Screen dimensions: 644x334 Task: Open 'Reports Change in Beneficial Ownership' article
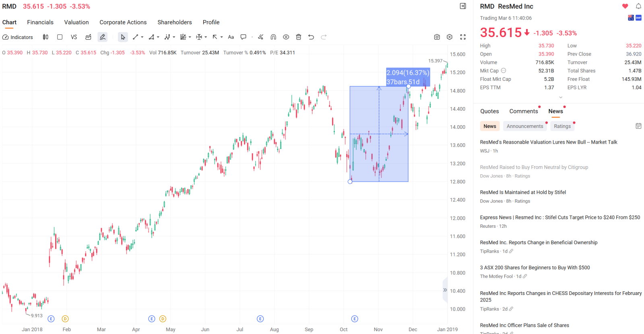click(x=539, y=243)
